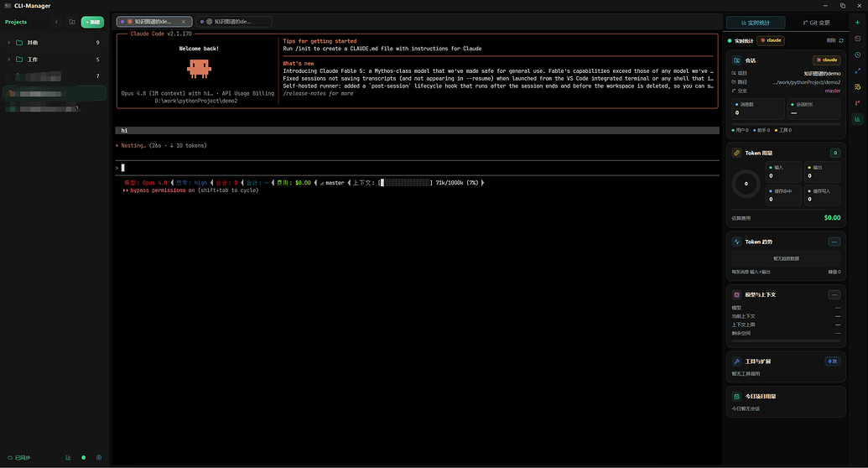Viewport: 868px width, 468px height.
Task: Click the 输出 token stat box
Action: click(822, 172)
